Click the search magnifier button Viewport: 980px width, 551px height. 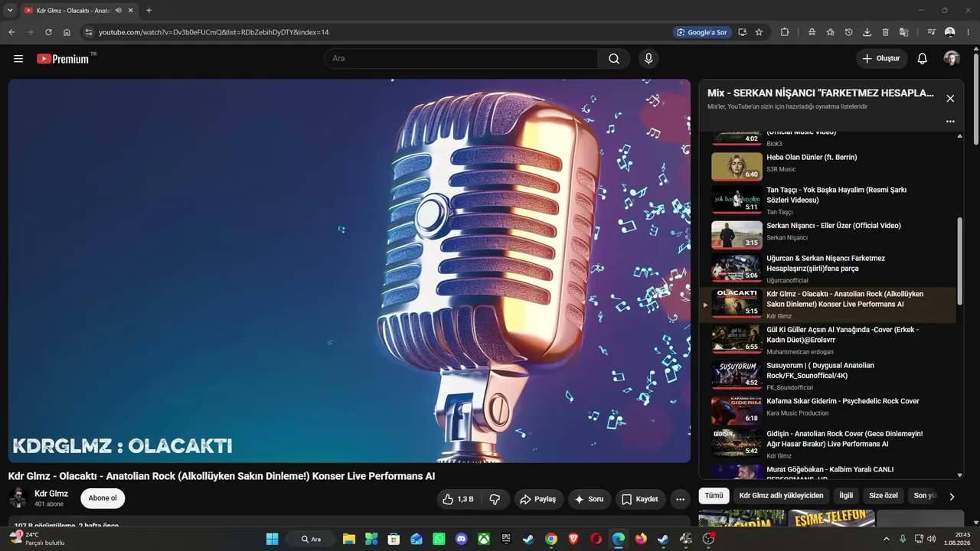coord(614,59)
